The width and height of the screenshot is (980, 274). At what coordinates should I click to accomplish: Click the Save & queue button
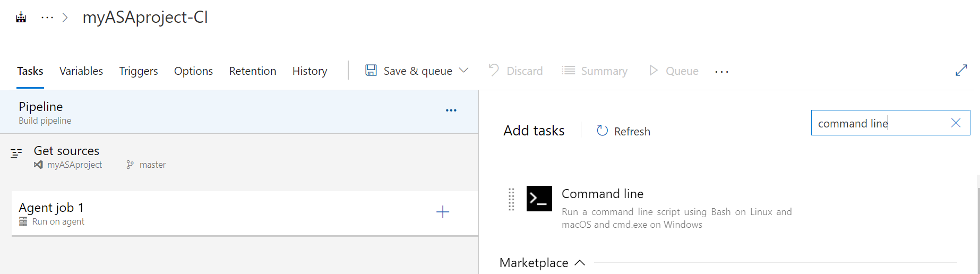[x=409, y=71]
